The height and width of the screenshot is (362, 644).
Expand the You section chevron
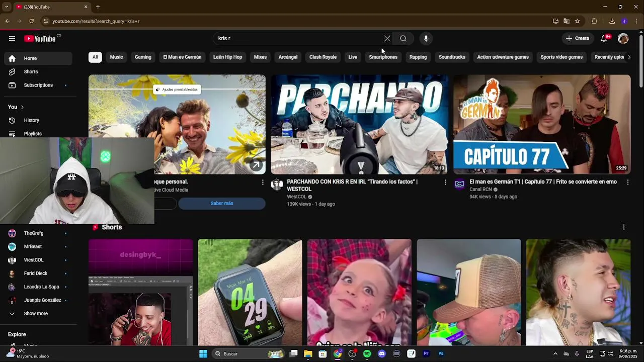(x=22, y=107)
